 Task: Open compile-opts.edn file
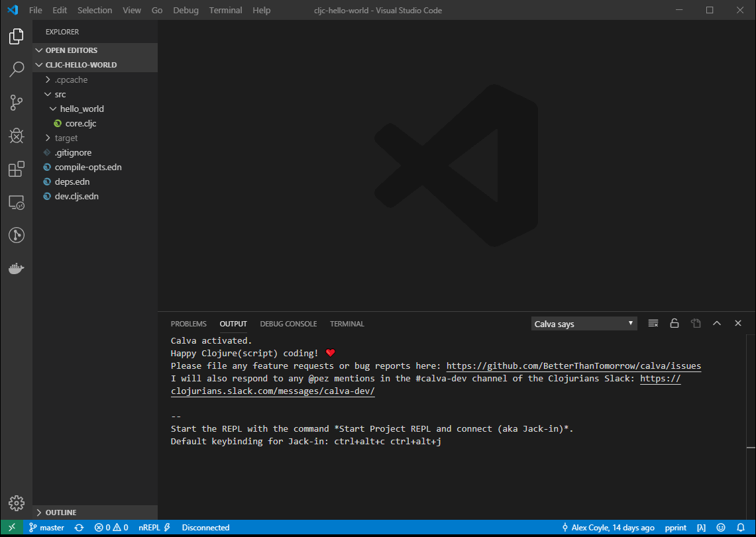tap(95, 167)
